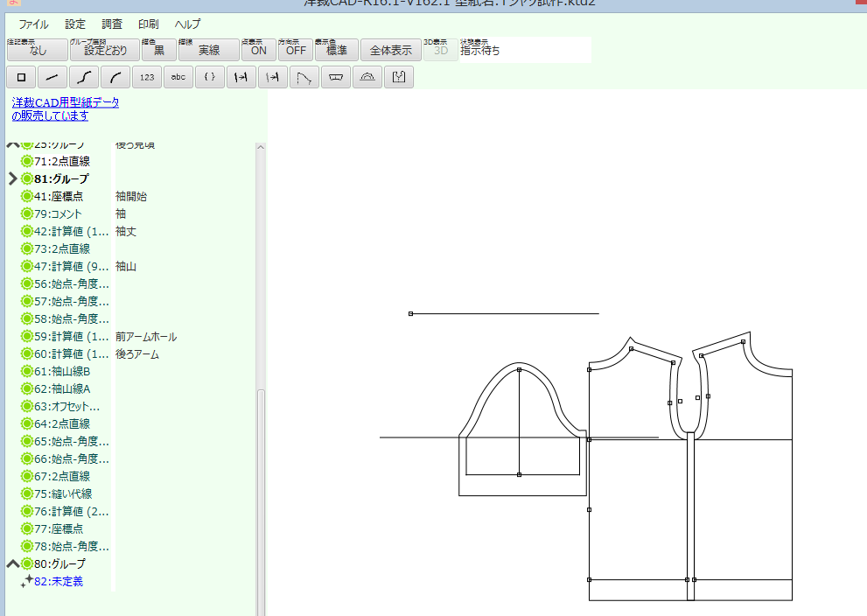Open the 調査 menu
This screenshot has height=616, width=867.
click(x=112, y=24)
